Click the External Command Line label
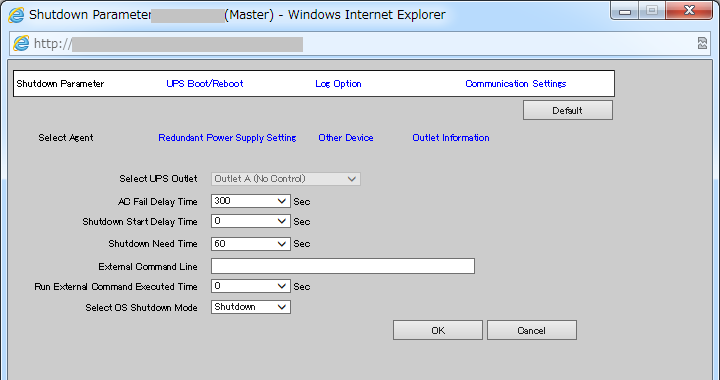The width and height of the screenshot is (720, 380). click(148, 267)
